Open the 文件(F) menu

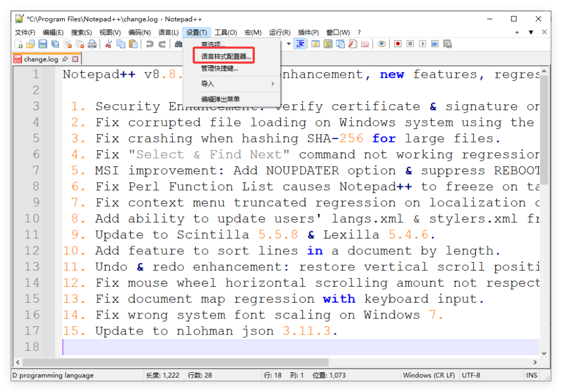(x=25, y=32)
